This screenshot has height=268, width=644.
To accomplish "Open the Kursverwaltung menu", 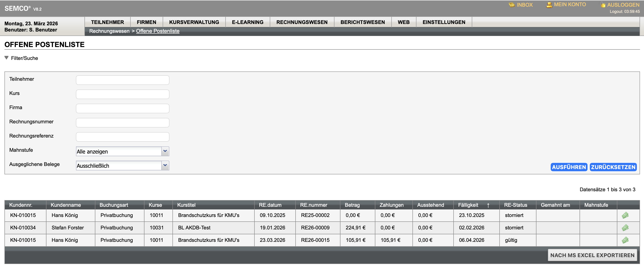I will point(194,22).
